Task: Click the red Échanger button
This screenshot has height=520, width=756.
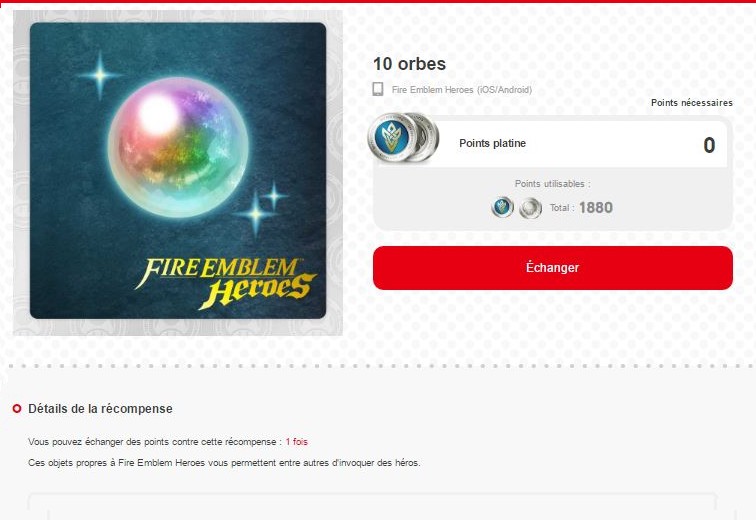Action: tap(553, 268)
